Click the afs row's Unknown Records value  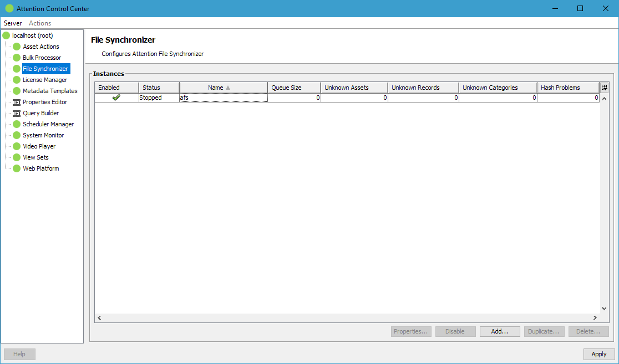point(423,98)
